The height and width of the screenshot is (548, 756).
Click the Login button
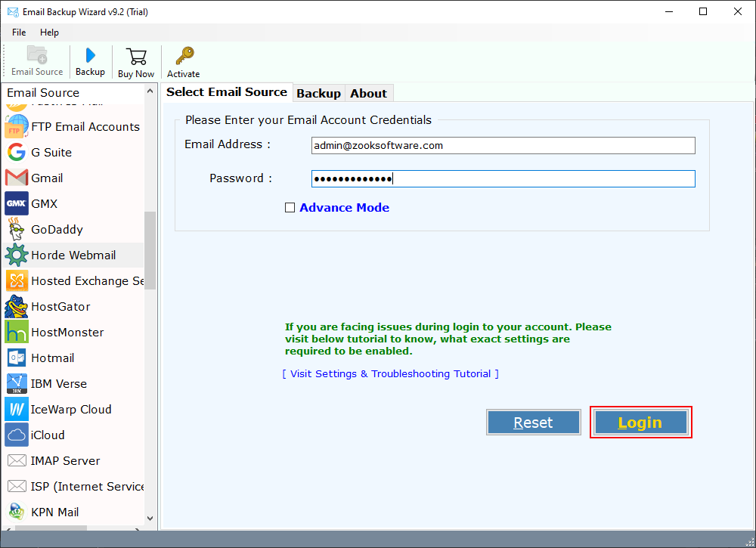coord(640,423)
